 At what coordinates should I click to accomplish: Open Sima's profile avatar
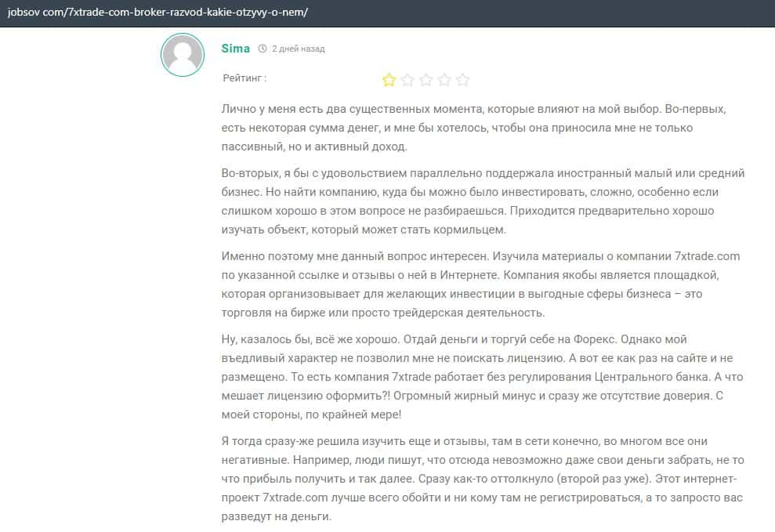point(183,55)
